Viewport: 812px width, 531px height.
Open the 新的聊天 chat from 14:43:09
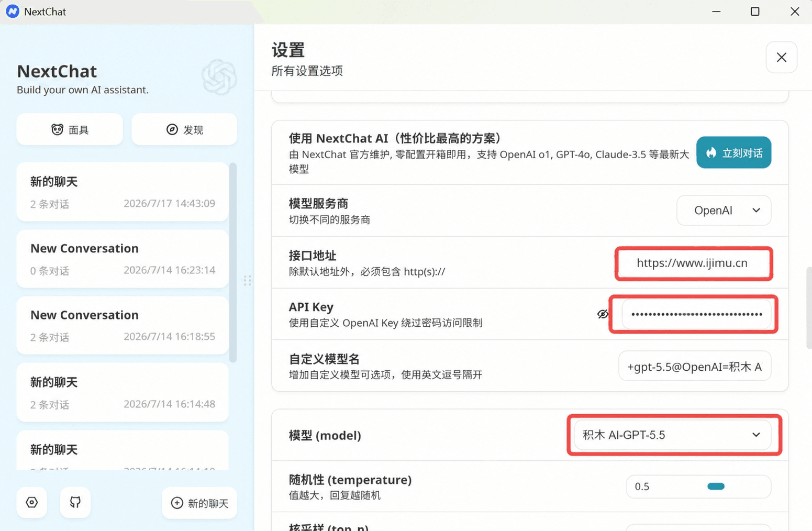click(123, 192)
